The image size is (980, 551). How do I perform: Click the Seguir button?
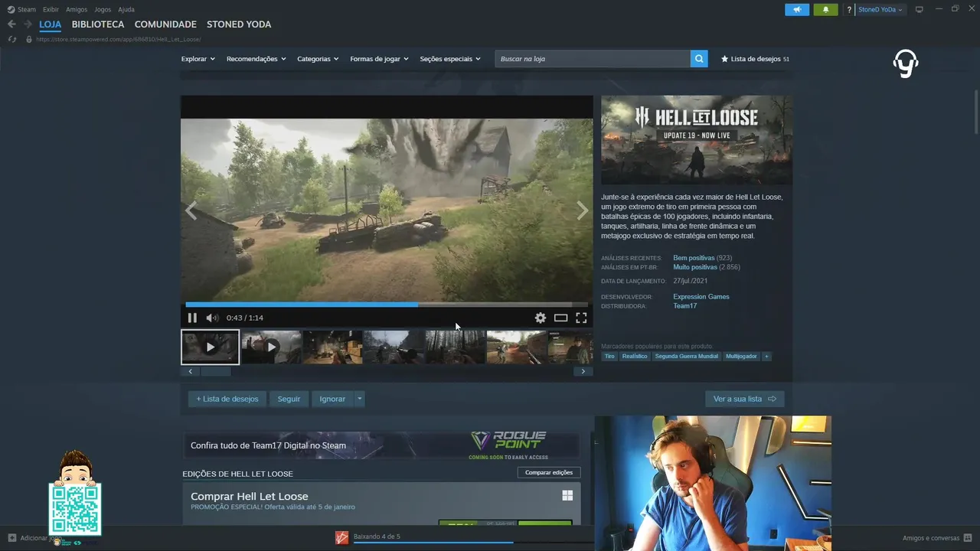[289, 399]
